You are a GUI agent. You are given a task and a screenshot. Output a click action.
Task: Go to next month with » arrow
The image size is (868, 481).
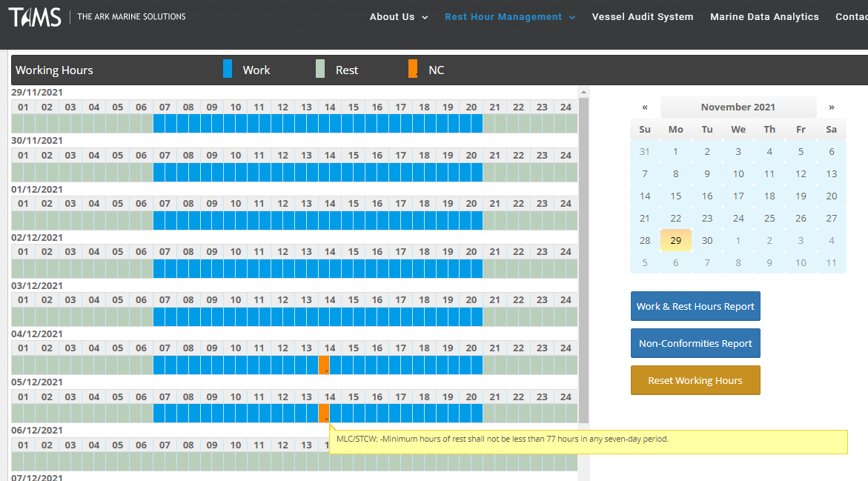point(831,107)
